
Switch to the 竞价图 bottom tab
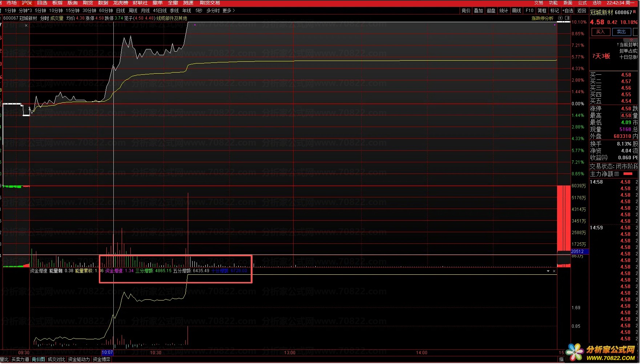pyautogui.click(x=38, y=359)
